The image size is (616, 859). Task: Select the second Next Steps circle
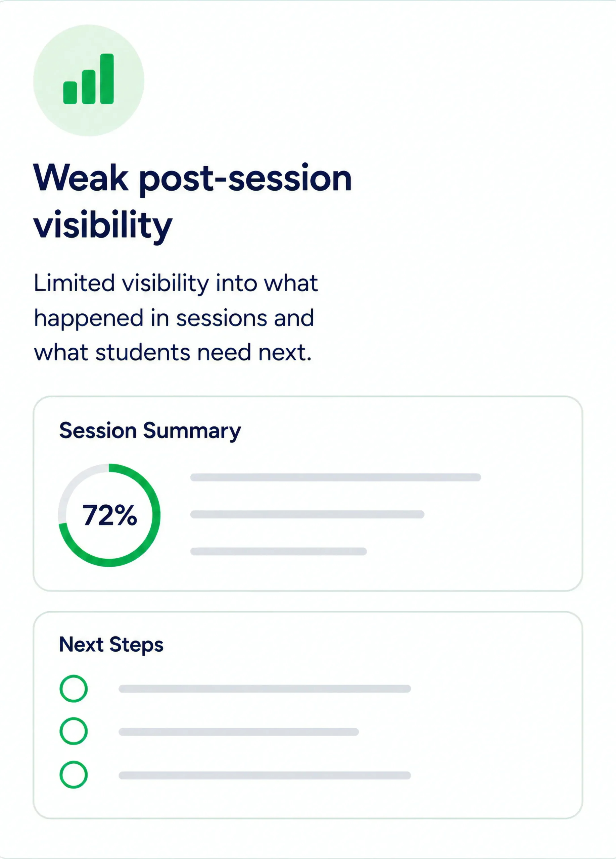[x=74, y=731]
